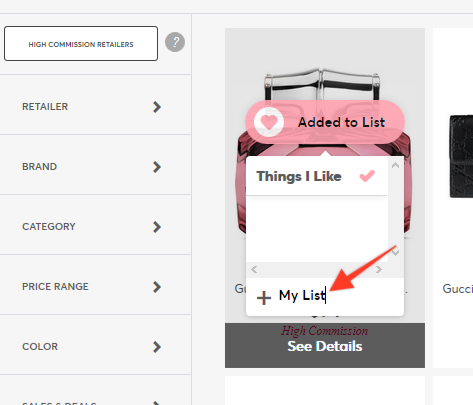Click the See Details button

[x=325, y=345]
